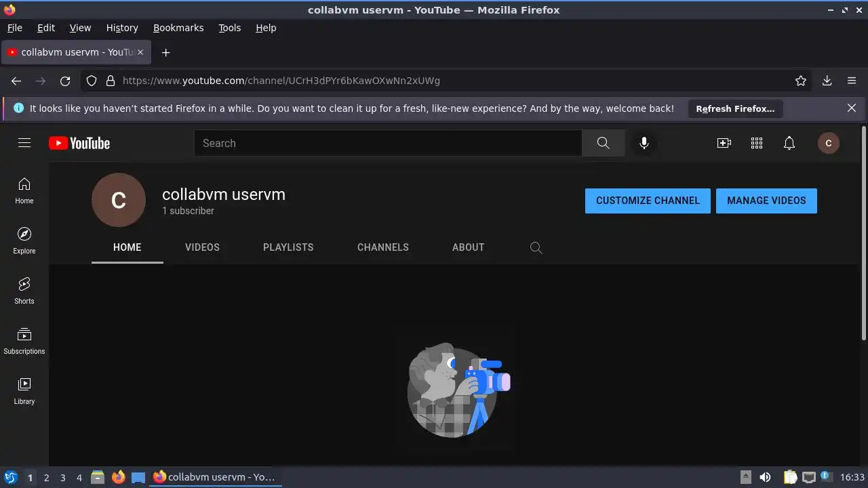Click the volume speaker tray icon
The height and width of the screenshot is (488, 868).
click(x=765, y=478)
